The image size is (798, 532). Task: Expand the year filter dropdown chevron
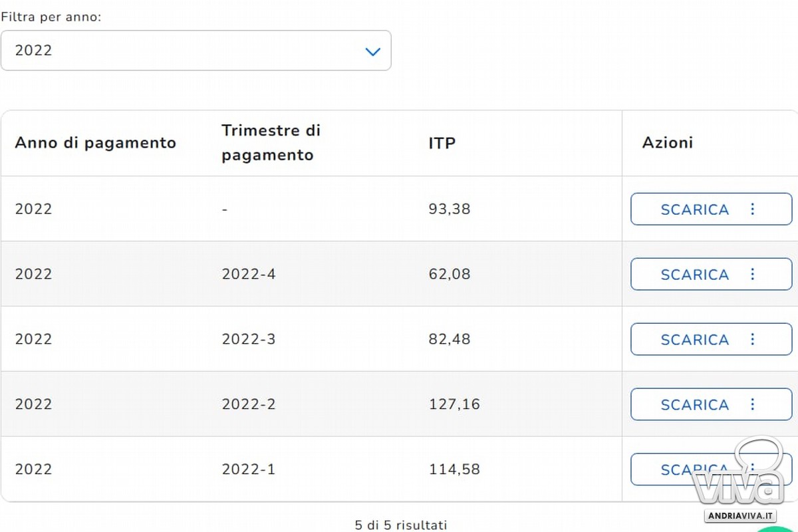click(373, 51)
